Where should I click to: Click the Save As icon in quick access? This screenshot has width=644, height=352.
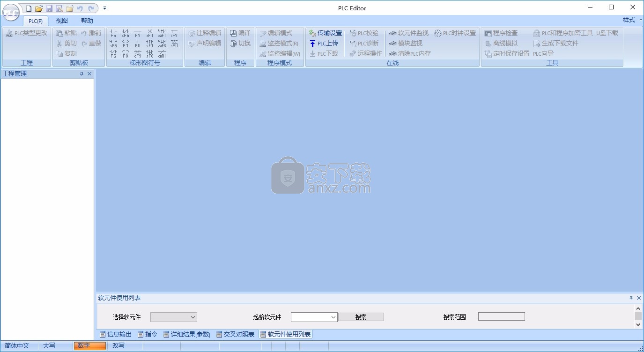[59, 8]
